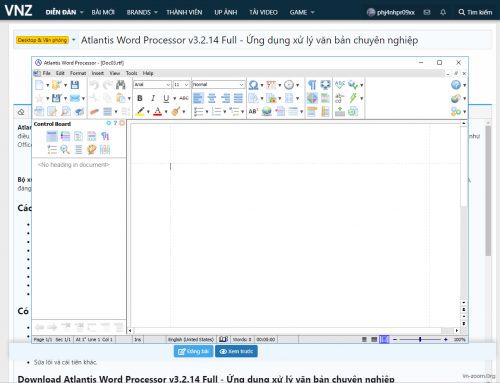
Task: Close the Control Board panel
Action: 122,123
